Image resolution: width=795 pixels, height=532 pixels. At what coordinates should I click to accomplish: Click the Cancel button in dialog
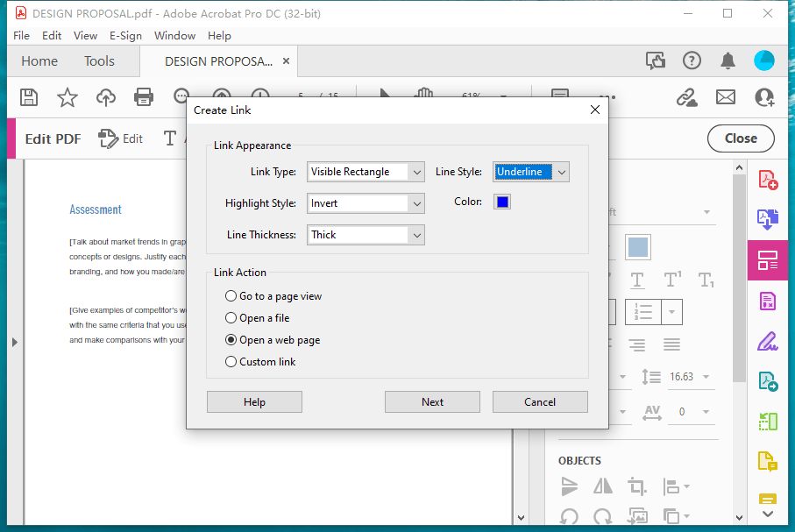(540, 401)
